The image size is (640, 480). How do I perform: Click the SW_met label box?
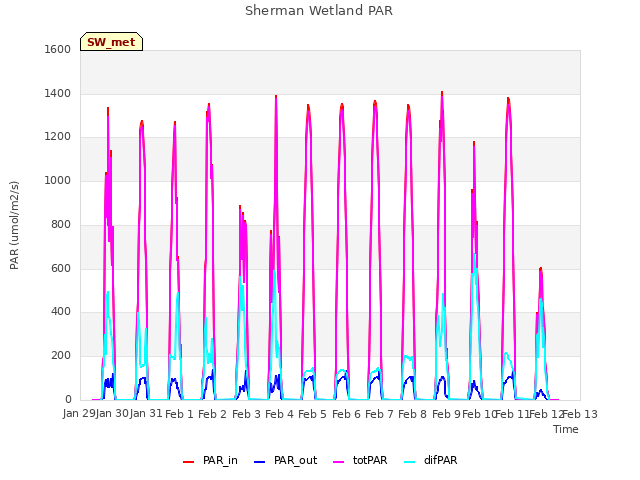pos(111,42)
